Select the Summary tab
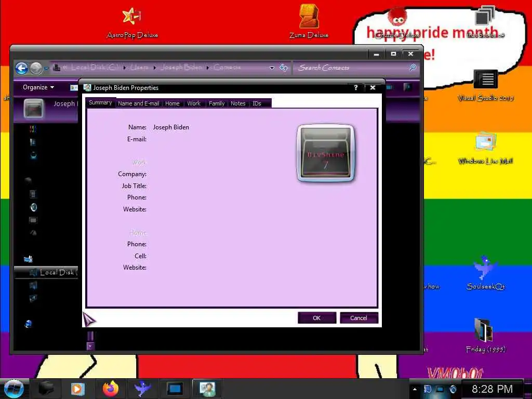The image size is (532, 399). click(100, 103)
